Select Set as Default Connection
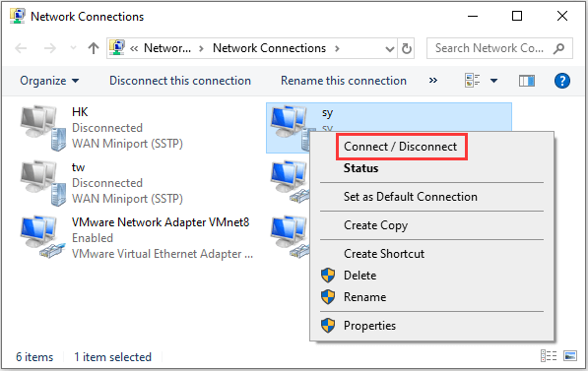This screenshot has width=588, height=371. tap(411, 197)
